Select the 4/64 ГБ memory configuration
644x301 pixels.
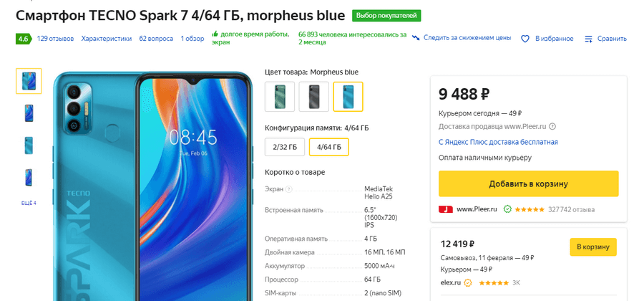coord(328,147)
